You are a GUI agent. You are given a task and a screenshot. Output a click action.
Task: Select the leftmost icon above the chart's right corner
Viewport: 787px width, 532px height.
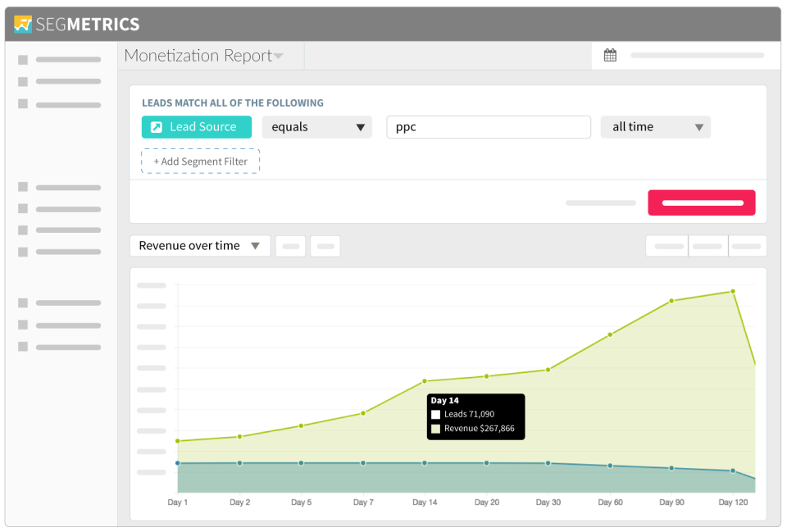click(x=668, y=245)
